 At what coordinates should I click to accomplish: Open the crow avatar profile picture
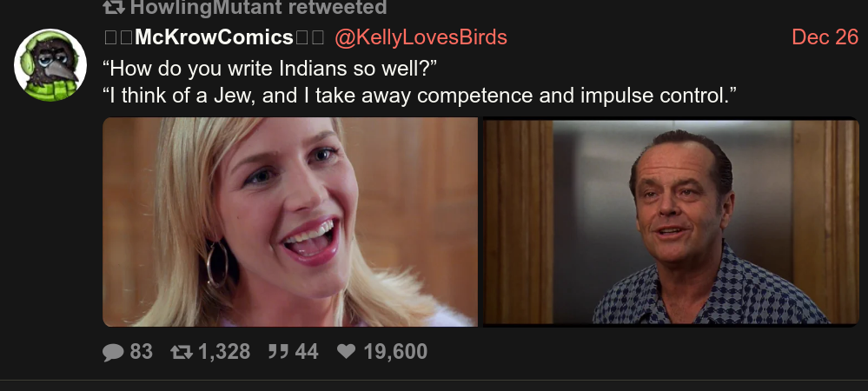(50, 65)
